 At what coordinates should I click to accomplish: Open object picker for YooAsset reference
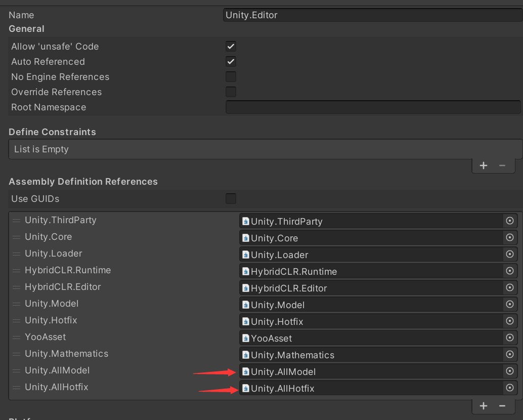(510, 338)
